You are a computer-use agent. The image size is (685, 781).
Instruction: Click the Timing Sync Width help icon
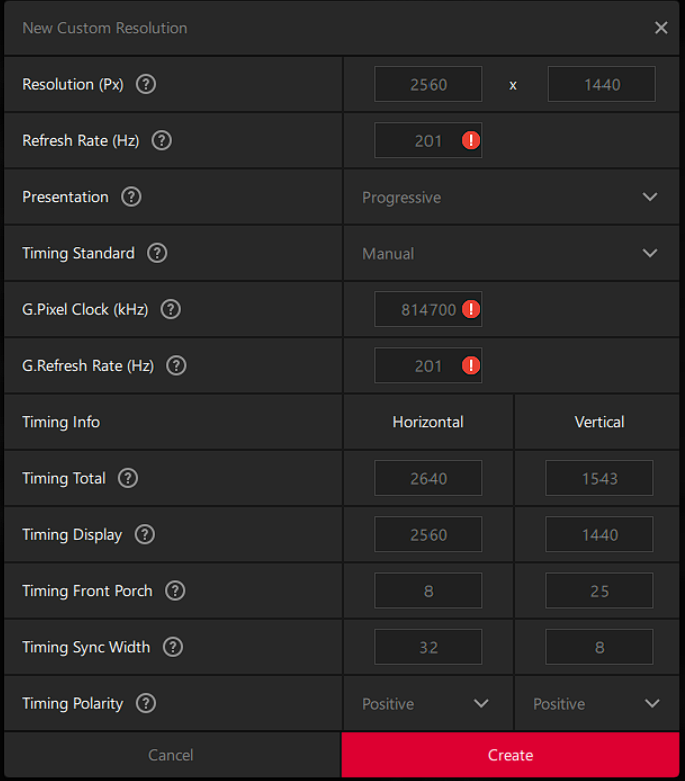pyautogui.click(x=173, y=647)
